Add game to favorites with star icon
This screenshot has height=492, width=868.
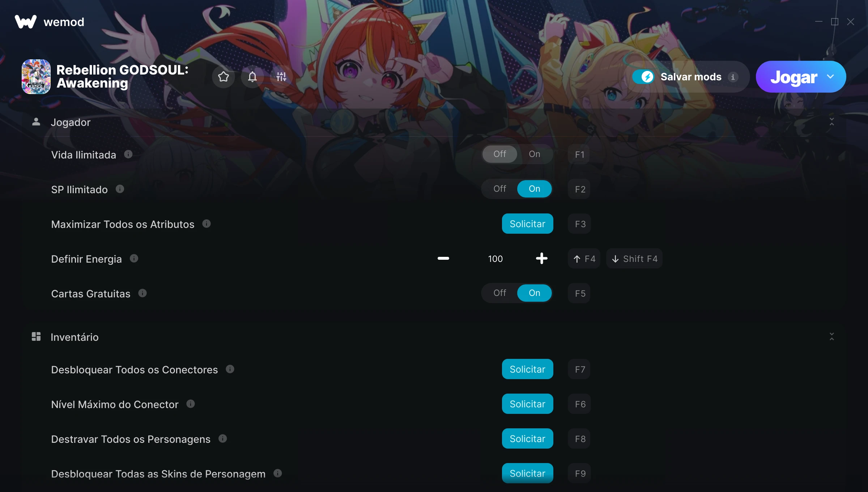tap(224, 77)
